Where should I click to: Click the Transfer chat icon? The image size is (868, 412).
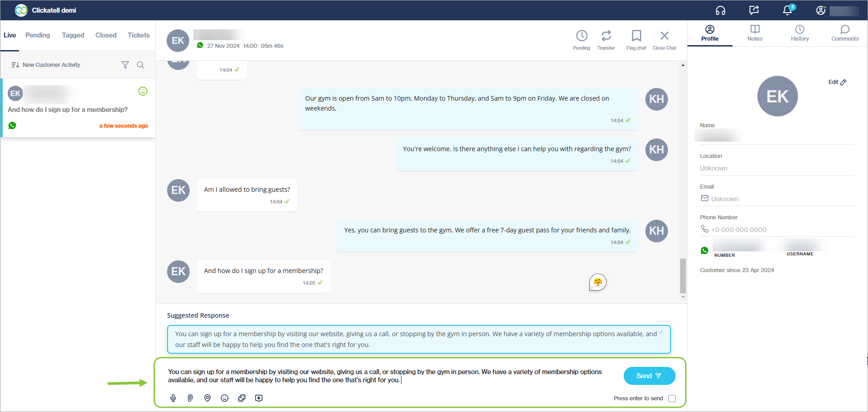point(606,36)
